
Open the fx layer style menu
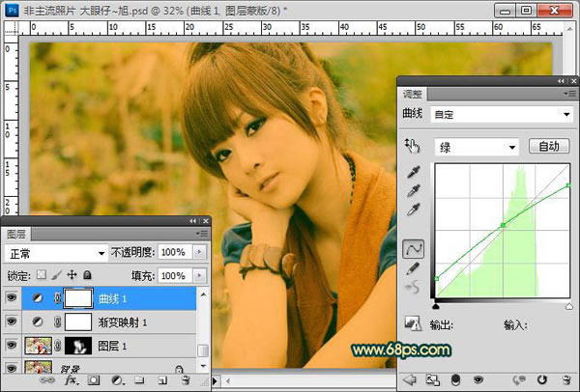click(71, 379)
